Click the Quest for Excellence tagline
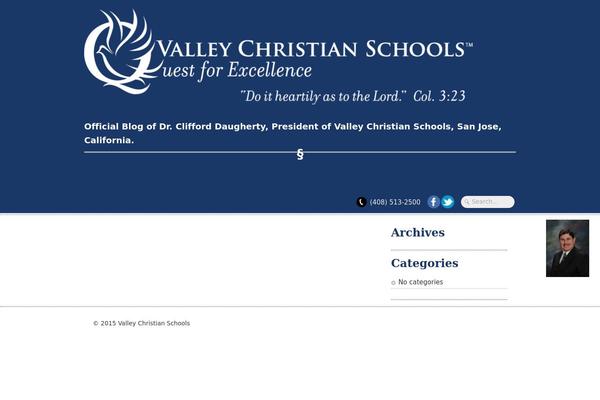 [237, 71]
